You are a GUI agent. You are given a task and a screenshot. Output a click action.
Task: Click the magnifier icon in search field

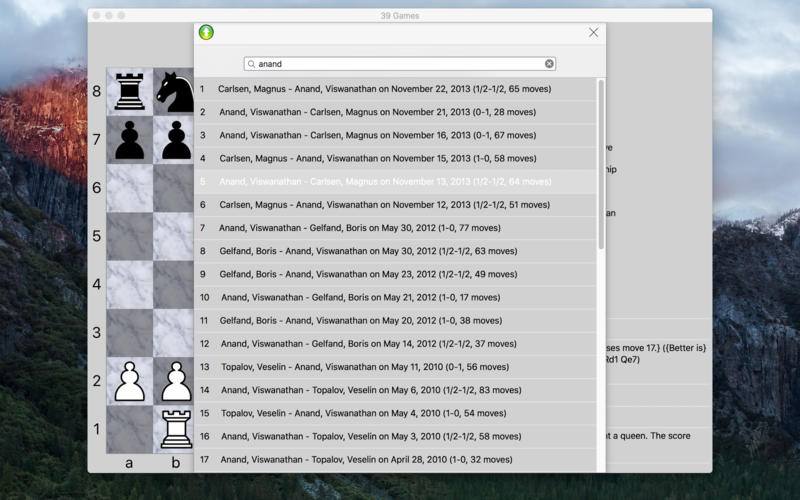point(251,64)
